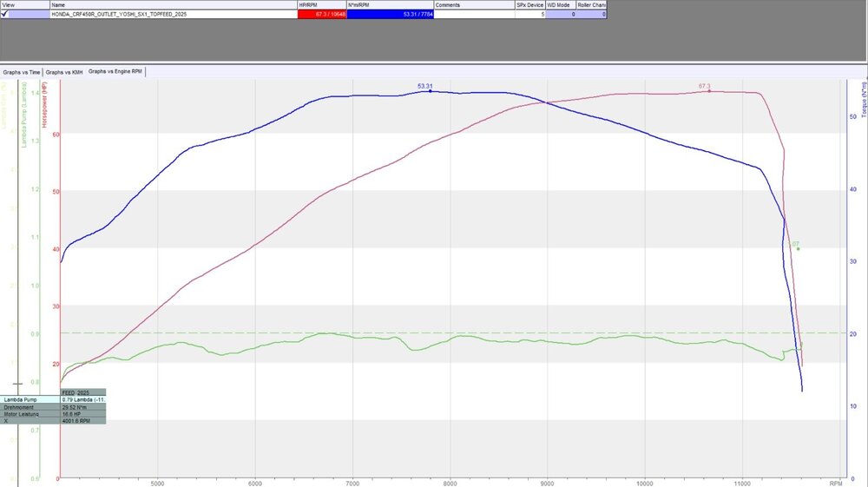Click the red HP/RPM color cell
The image size is (868, 487).
pyautogui.click(x=322, y=15)
